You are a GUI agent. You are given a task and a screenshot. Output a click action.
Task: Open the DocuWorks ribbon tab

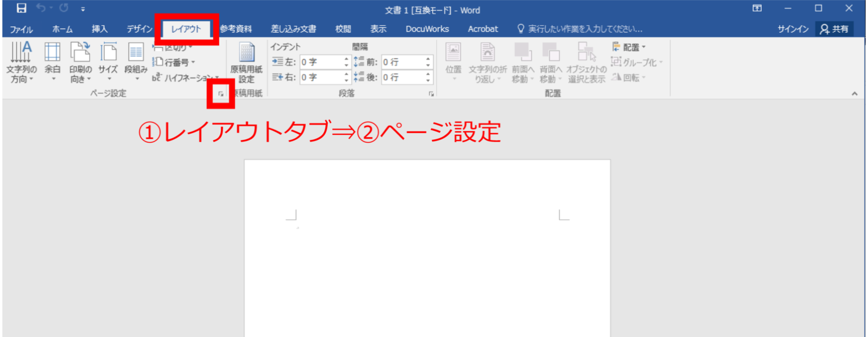click(427, 29)
